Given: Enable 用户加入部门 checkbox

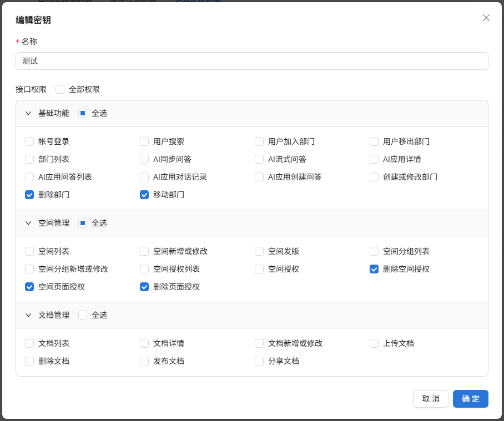Looking at the screenshot, I should tap(259, 141).
